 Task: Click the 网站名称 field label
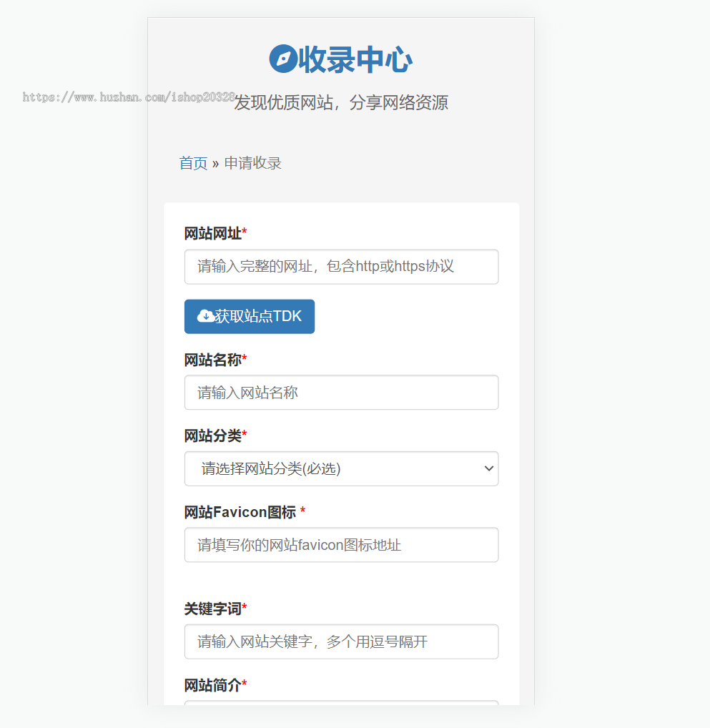pos(212,360)
